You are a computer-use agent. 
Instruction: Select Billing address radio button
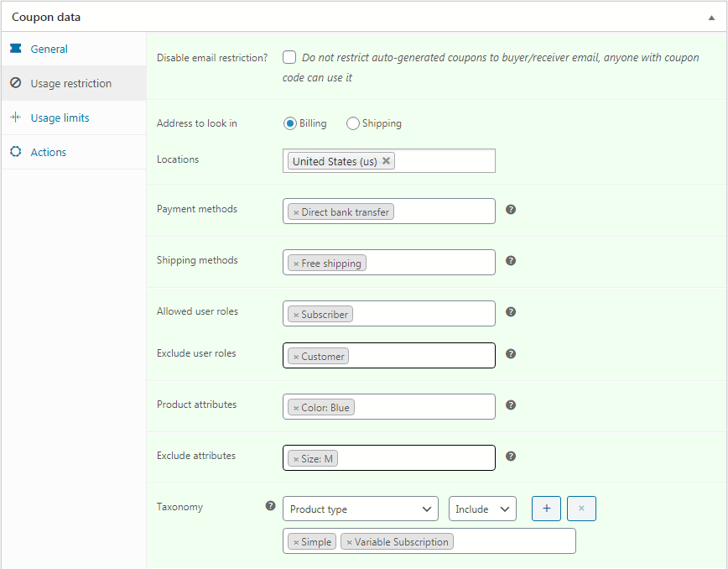289,123
